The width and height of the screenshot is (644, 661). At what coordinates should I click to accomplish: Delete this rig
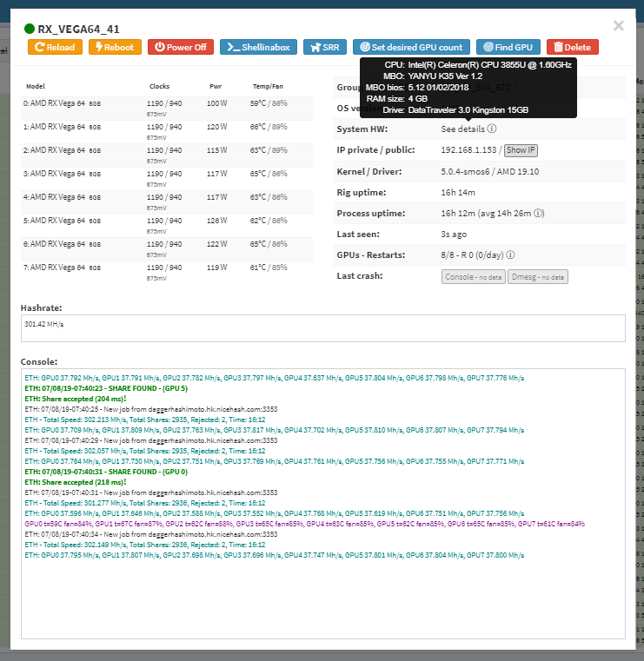click(573, 47)
